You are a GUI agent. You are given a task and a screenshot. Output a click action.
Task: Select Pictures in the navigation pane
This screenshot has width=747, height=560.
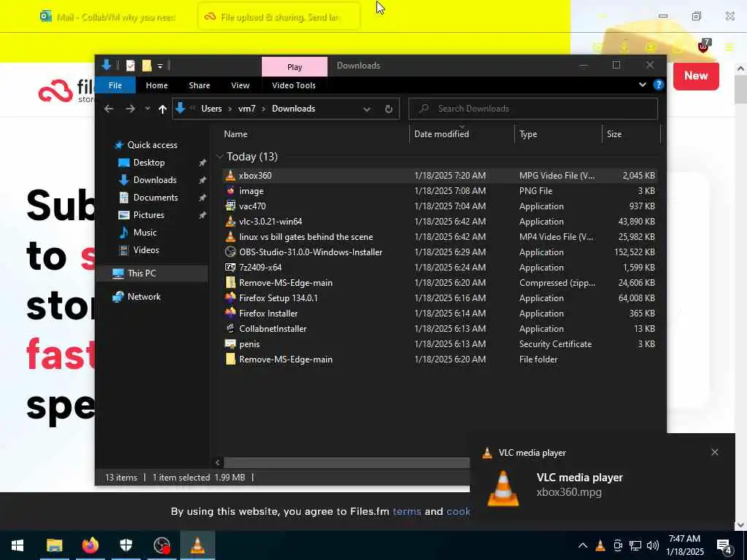click(148, 215)
